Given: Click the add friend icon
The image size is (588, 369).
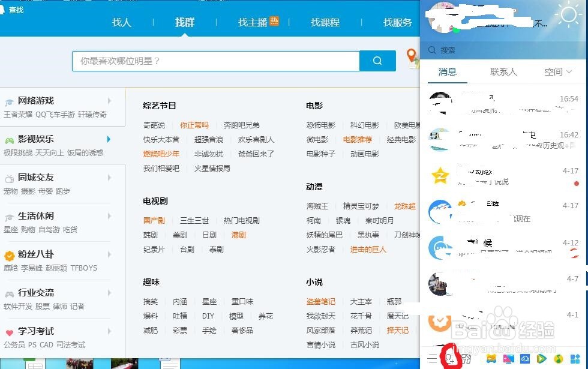Looking at the screenshot, I should point(449,359).
